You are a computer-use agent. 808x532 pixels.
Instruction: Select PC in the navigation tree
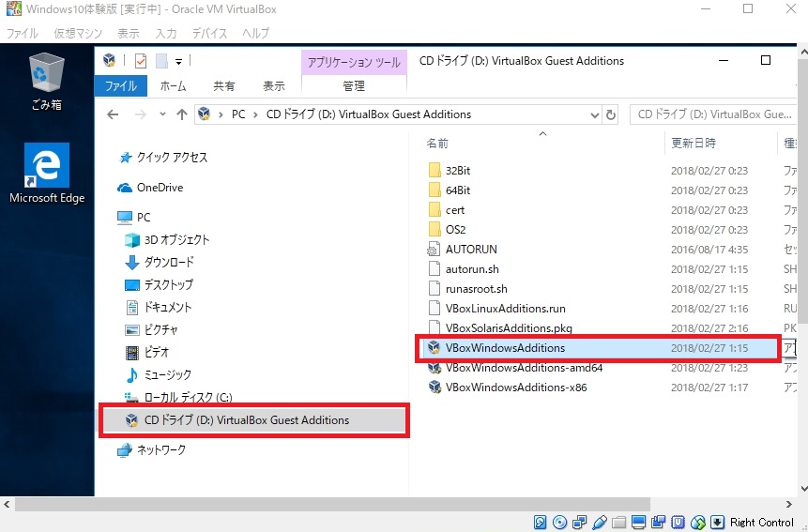point(134,218)
